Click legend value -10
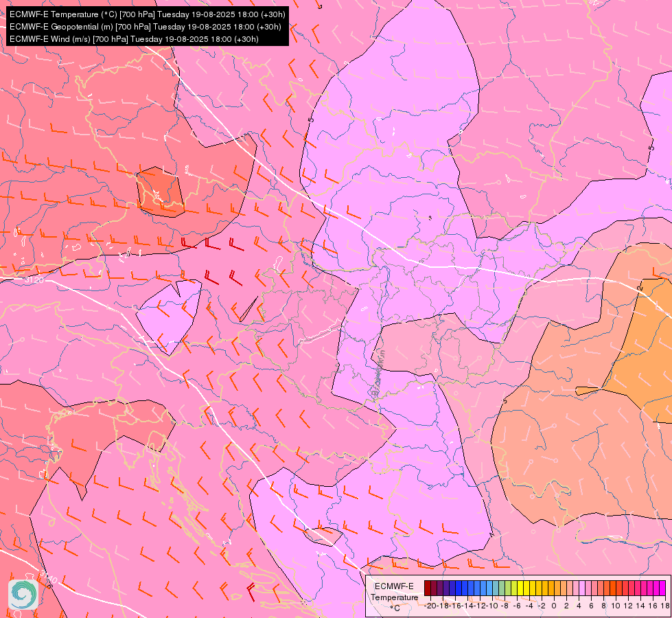 pyautogui.click(x=491, y=606)
